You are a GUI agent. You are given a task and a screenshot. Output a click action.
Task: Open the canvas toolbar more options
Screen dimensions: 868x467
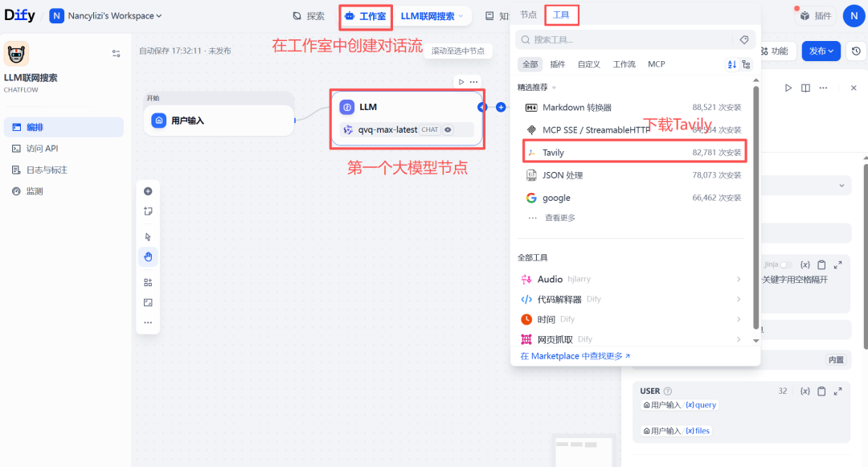(x=148, y=322)
